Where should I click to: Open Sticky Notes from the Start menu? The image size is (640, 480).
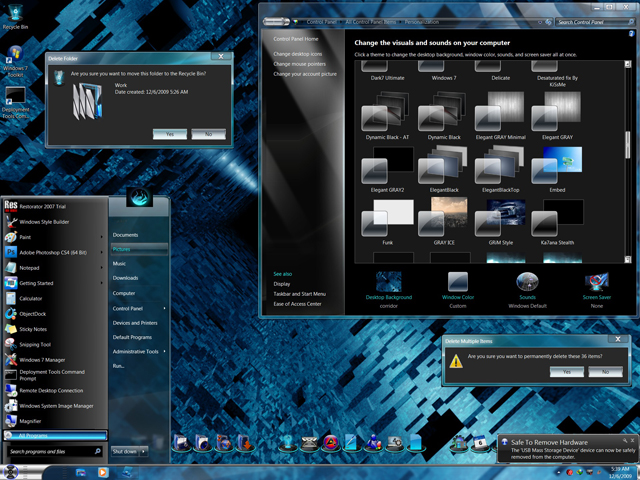pos(55,329)
